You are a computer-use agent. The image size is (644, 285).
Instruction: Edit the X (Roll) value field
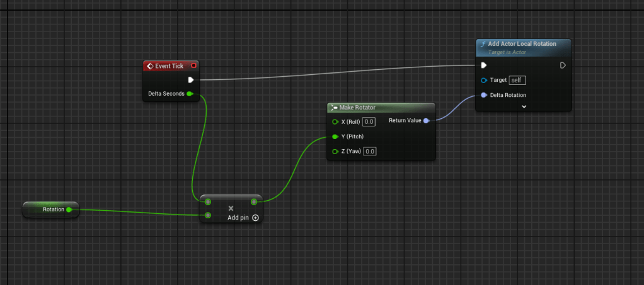tap(369, 121)
